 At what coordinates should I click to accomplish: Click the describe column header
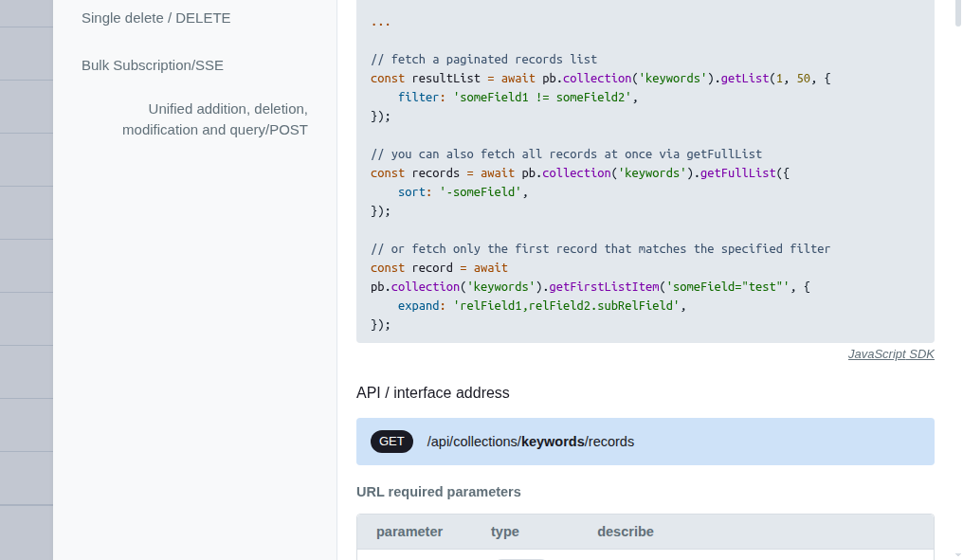[626, 532]
